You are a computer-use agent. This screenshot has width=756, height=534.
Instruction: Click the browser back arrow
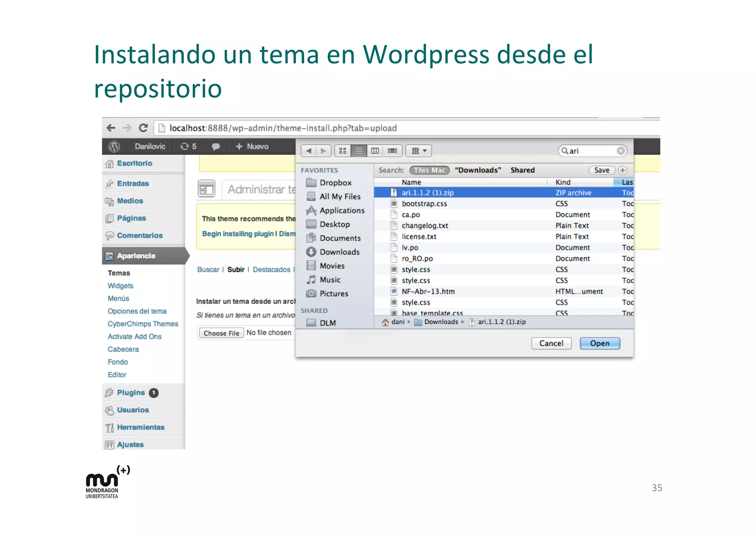111,128
